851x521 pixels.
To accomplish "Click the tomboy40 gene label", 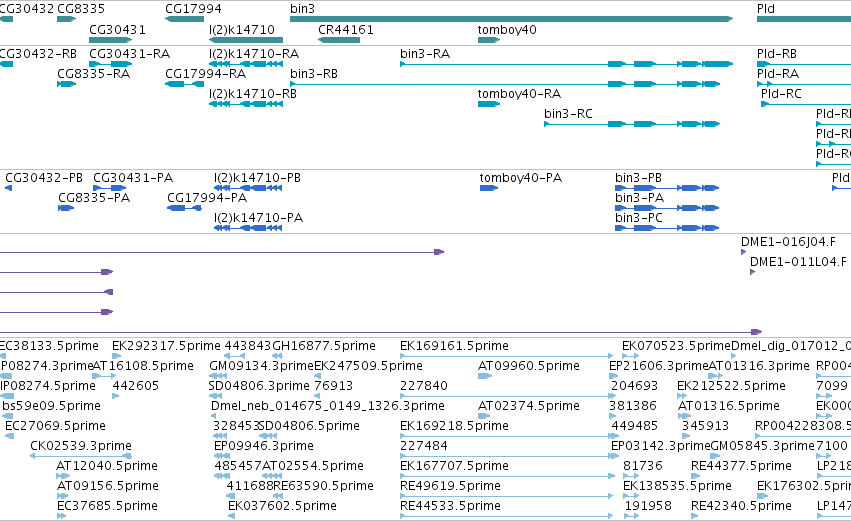I will tap(507, 29).
